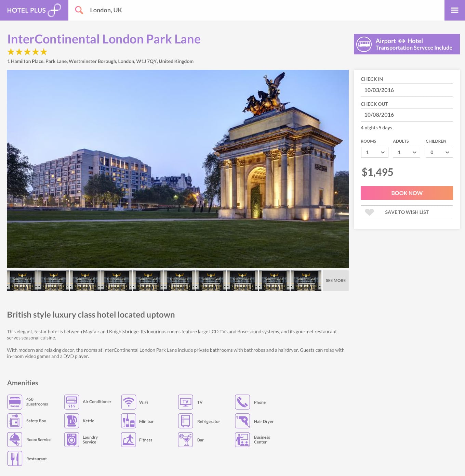Click the Hair Dryer amenity icon

coord(242,421)
